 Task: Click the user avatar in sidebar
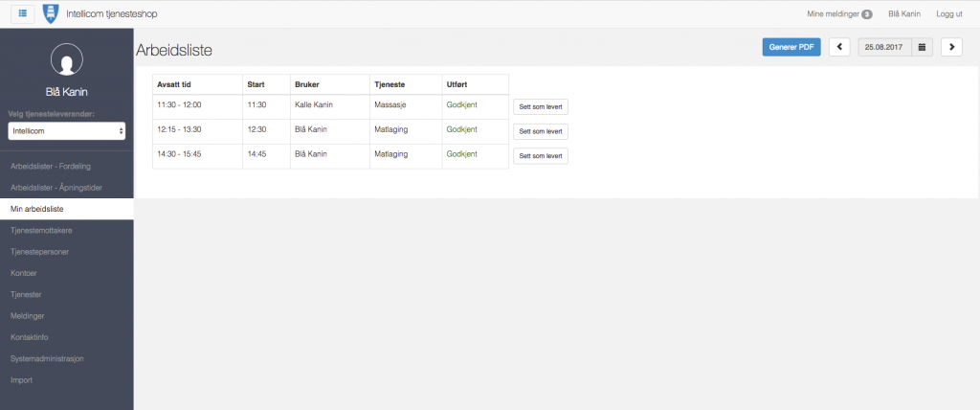[x=66, y=60]
